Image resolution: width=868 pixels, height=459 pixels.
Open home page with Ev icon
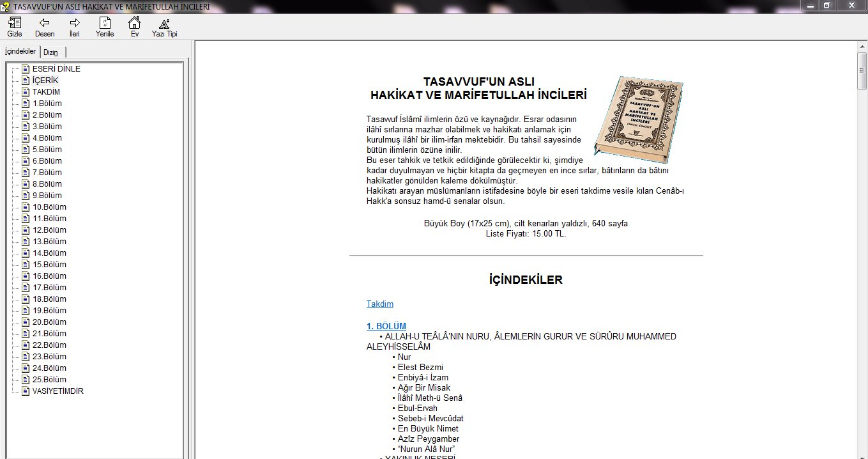click(x=134, y=23)
